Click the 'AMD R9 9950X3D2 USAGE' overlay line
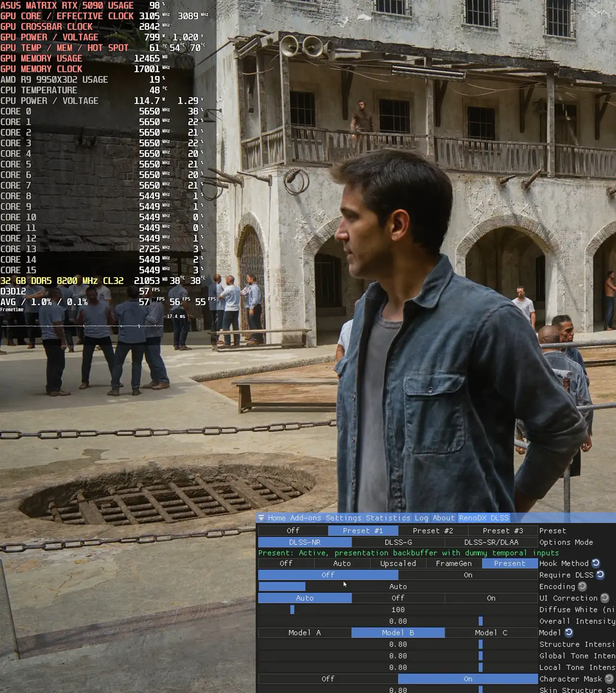This screenshot has height=693, width=616. click(x=83, y=79)
